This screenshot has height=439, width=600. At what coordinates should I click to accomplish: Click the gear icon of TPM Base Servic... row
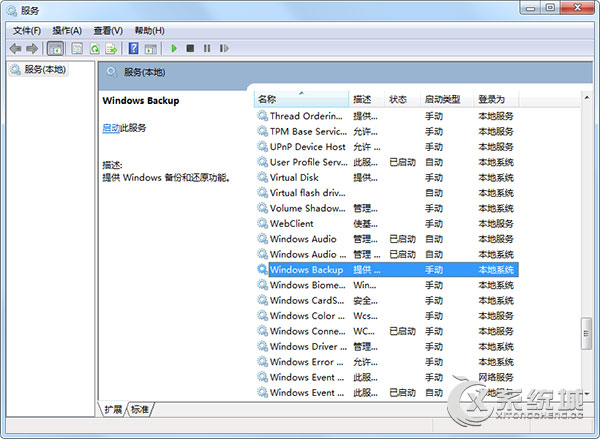tap(262, 131)
